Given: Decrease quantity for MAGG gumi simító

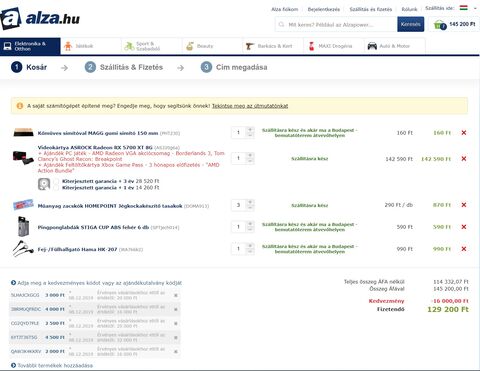Looking at the screenshot, I should 250,135.
